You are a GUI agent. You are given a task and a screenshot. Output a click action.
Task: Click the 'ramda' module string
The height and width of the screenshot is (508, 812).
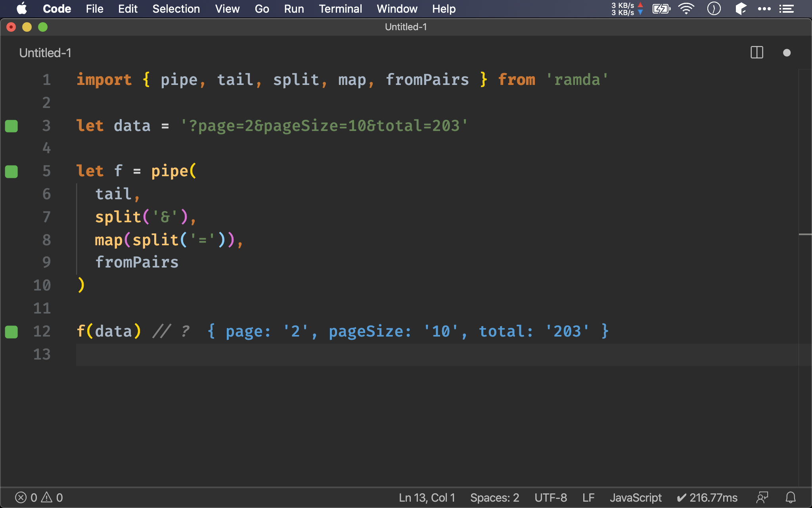pos(577,80)
